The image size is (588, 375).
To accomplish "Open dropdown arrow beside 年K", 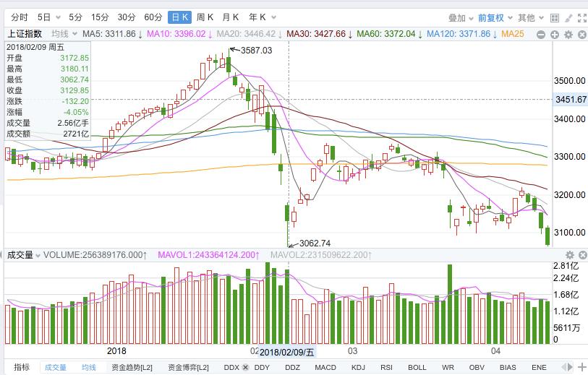I will tap(274, 17).
